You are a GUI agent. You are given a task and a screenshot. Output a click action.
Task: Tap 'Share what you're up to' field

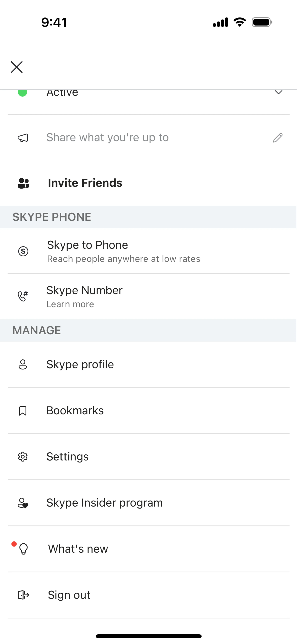tap(108, 138)
